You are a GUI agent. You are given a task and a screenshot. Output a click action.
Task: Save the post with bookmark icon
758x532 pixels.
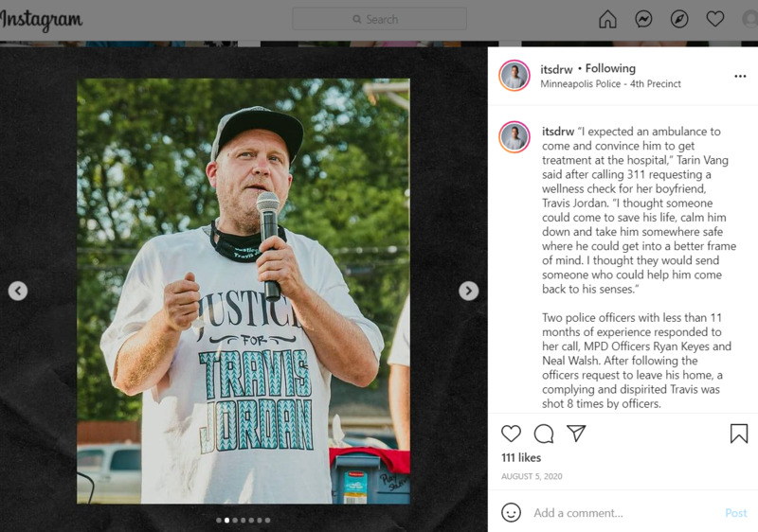[x=739, y=434]
